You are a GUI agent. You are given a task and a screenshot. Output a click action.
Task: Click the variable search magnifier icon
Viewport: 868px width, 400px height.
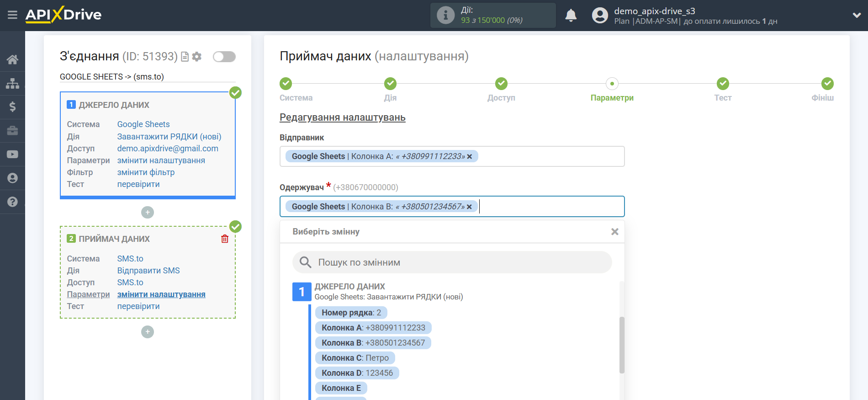click(x=305, y=262)
